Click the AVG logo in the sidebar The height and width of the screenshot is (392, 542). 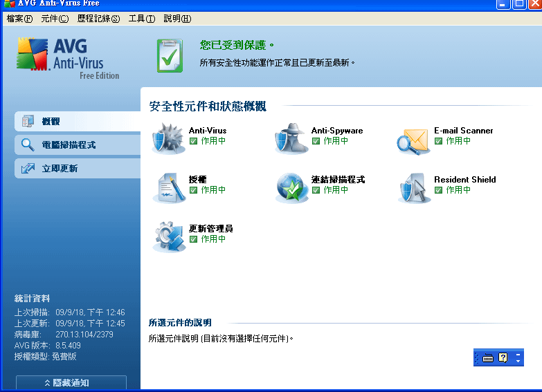coord(68,58)
